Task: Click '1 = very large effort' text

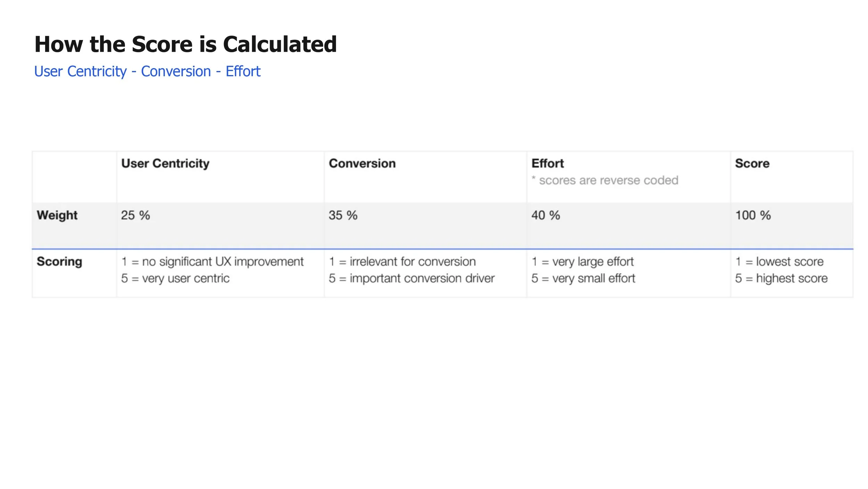Action: tap(583, 262)
